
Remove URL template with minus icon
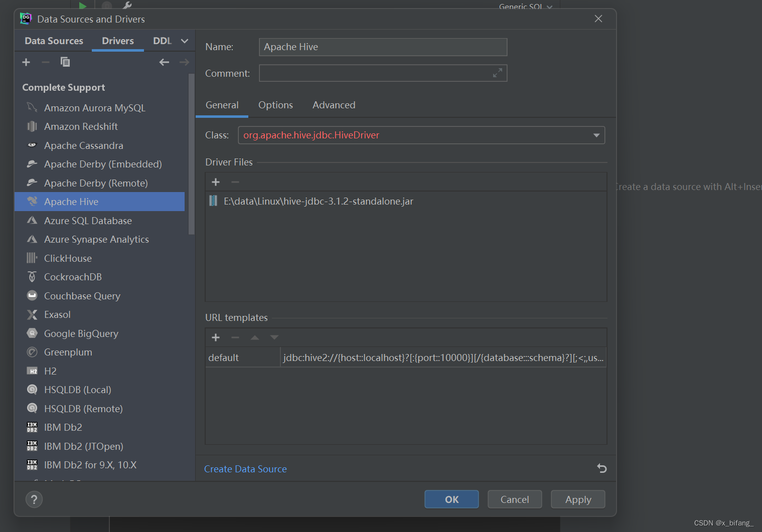235,337
